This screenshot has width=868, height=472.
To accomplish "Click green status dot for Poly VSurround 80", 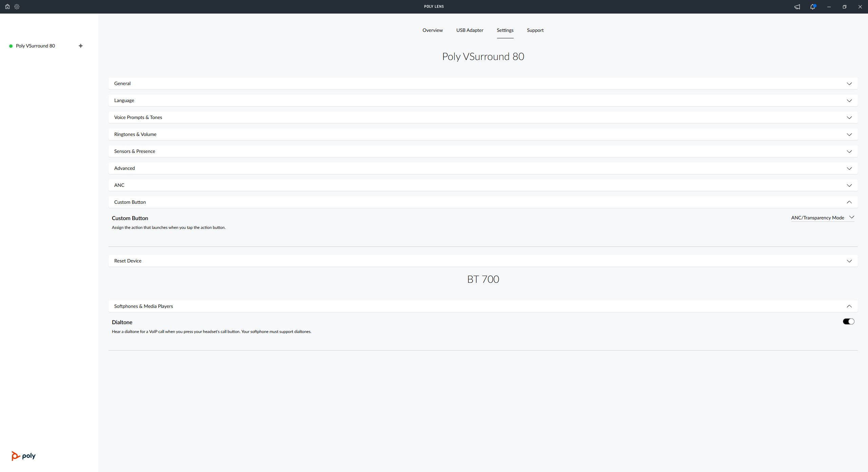I will (11, 46).
